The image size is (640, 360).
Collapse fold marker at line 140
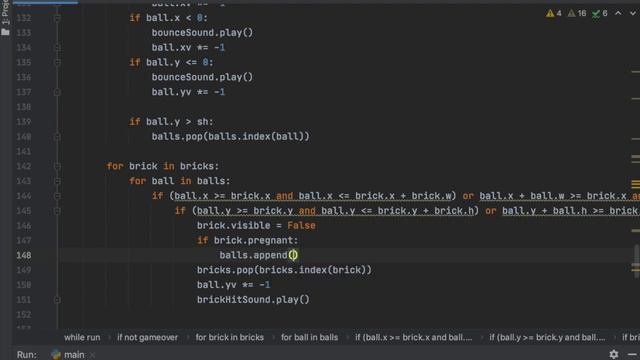[57, 137]
